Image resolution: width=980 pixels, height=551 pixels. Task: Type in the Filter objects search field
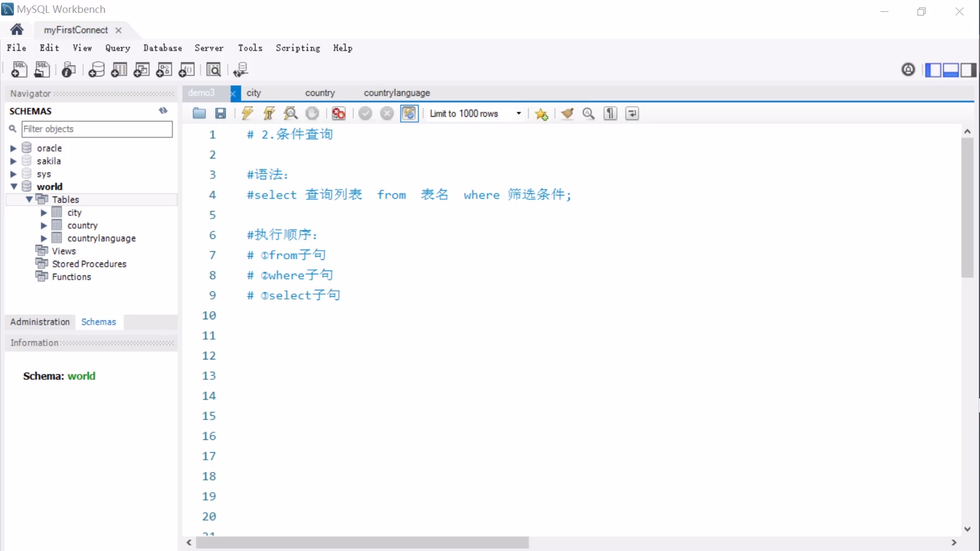[x=97, y=129]
